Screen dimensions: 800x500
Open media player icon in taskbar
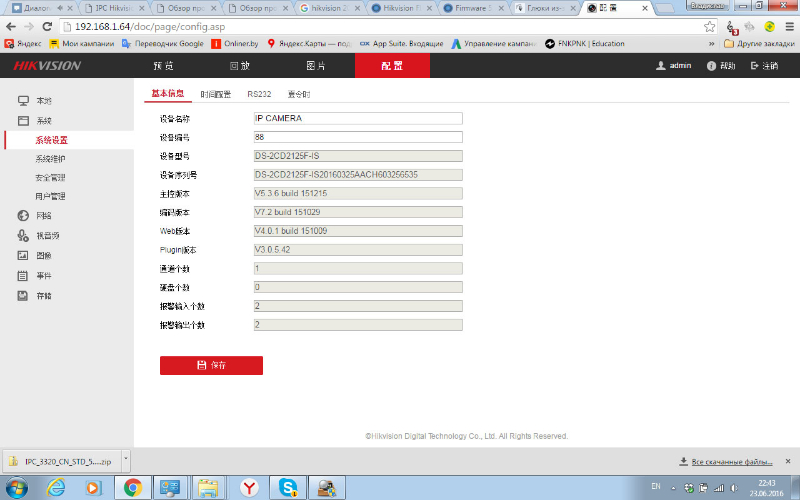coord(93,488)
